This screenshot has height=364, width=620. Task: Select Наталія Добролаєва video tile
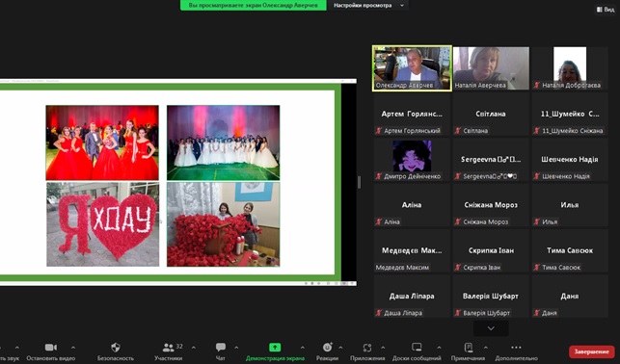[570, 68]
